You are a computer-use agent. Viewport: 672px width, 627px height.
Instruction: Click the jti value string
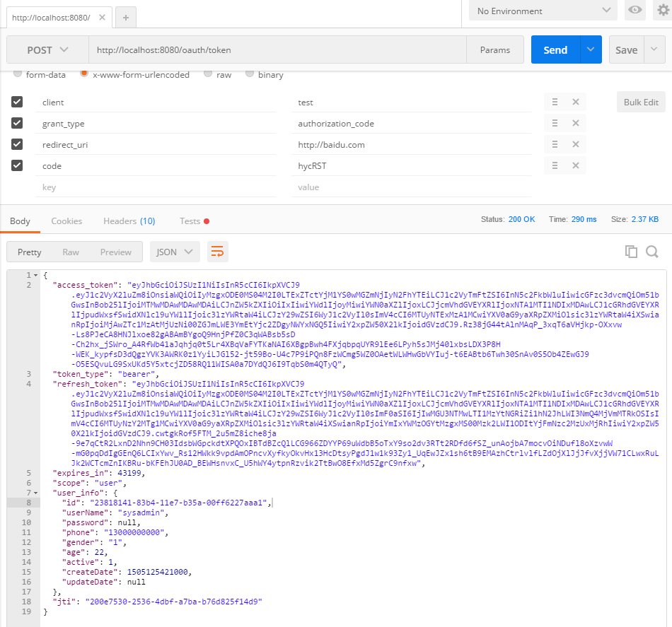tap(173, 602)
